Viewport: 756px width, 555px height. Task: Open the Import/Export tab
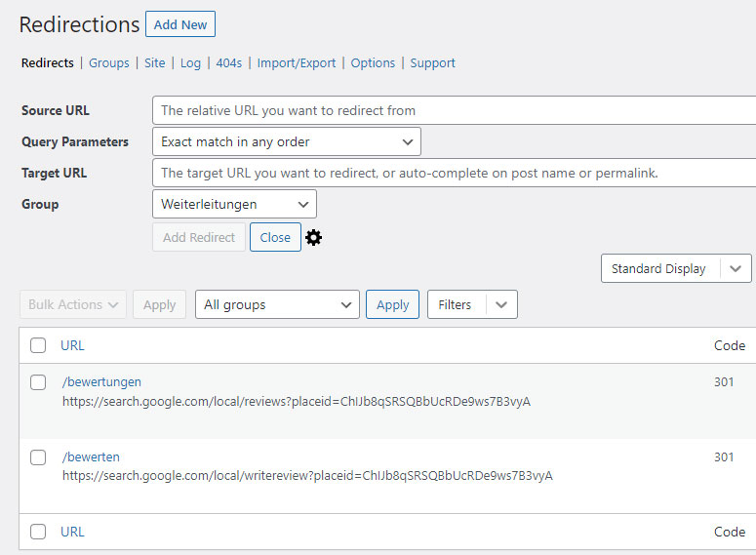(296, 63)
